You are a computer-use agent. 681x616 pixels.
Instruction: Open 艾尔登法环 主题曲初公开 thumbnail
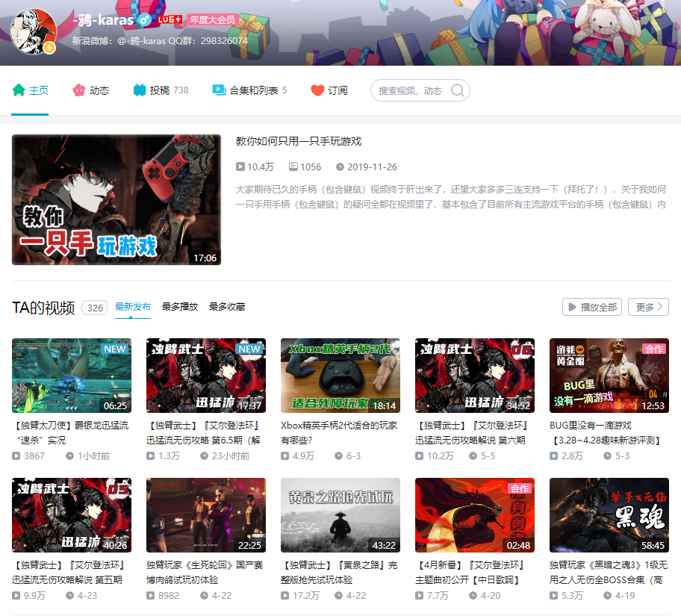click(x=475, y=515)
